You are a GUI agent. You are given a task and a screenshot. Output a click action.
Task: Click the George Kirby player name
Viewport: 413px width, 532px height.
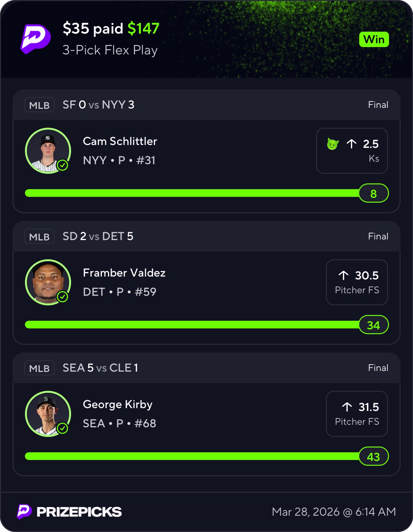(x=117, y=404)
